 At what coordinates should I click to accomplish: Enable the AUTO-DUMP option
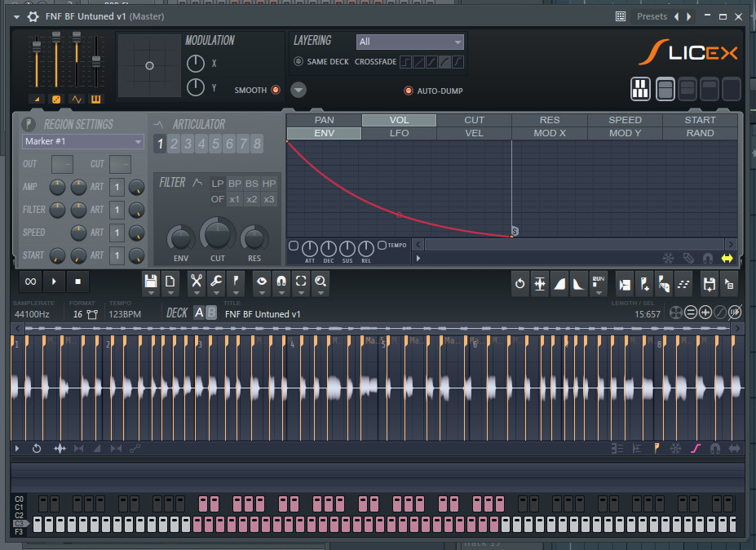(x=408, y=91)
